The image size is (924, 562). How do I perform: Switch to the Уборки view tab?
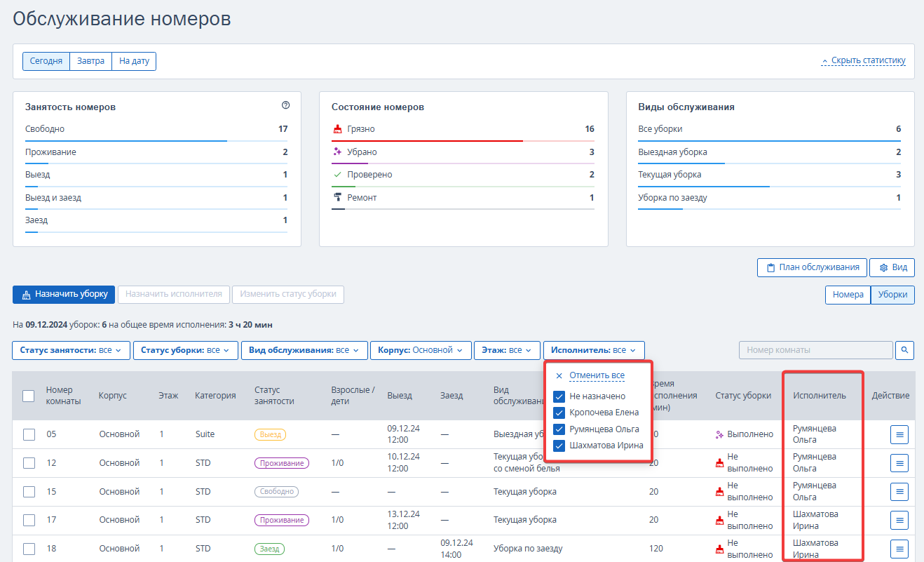892,295
